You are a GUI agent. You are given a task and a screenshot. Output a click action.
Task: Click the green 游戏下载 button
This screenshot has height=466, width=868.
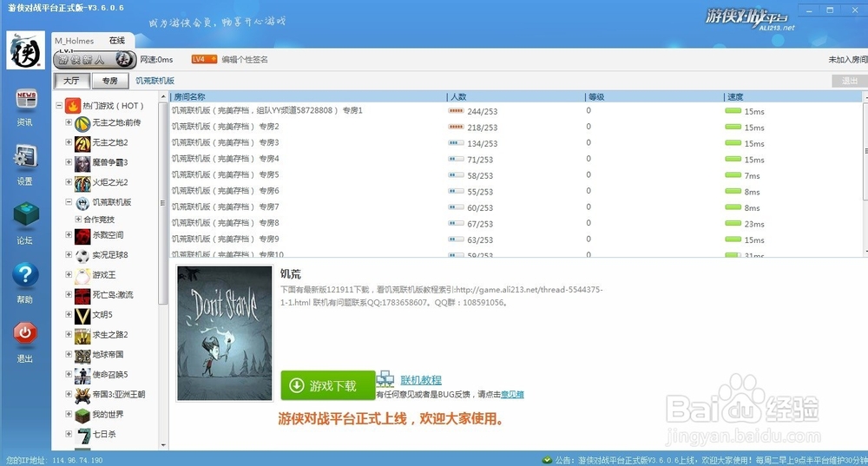coord(328,385)
